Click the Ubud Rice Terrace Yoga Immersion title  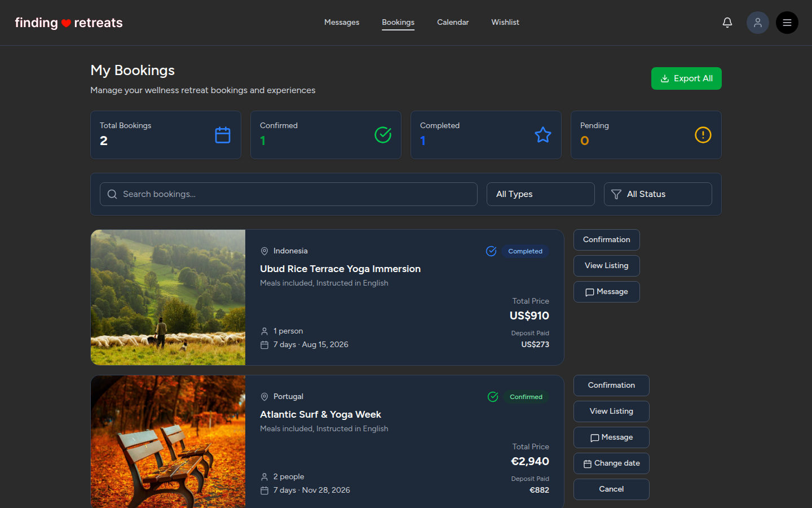(340, 269)
